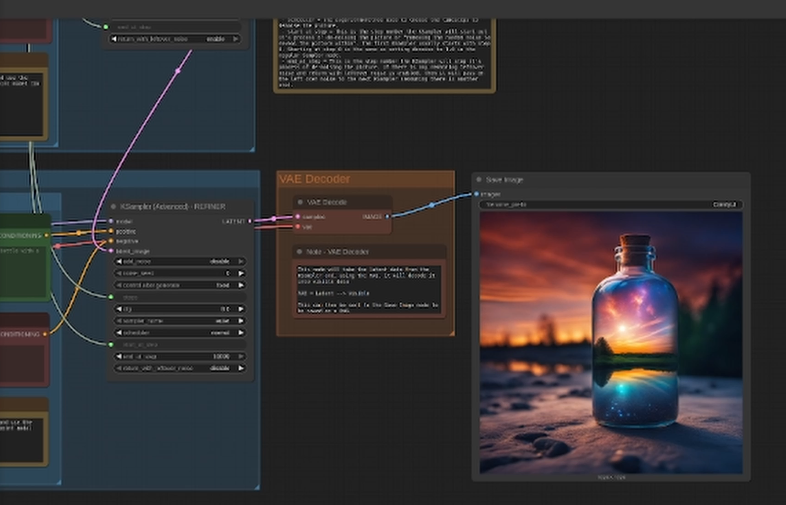Collapse the Save Image node via its dot
Screen dimensions: 786x505
(x=480, y=180)
